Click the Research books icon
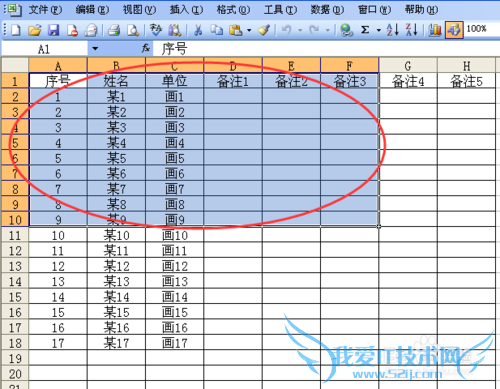The width and height of the screenshot is (500, 389). [x=174, y=30]
